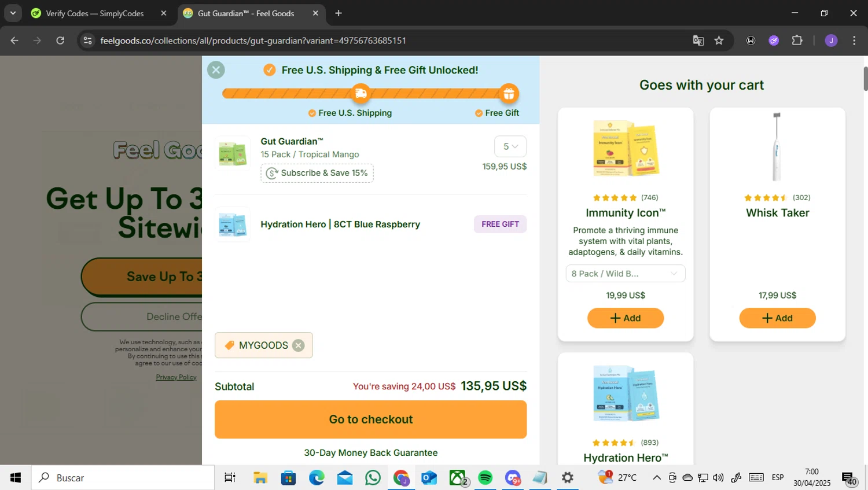This screenshot has width=868, height=490.
Task: Switch to Verify Codes SimplyCodes tab
Action: pos(95,13)
